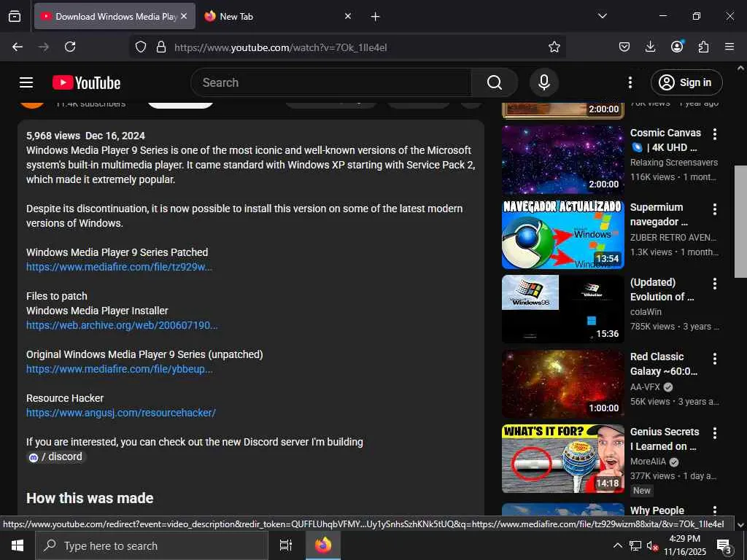Open tracking protection shield icon

pos(141,47)
